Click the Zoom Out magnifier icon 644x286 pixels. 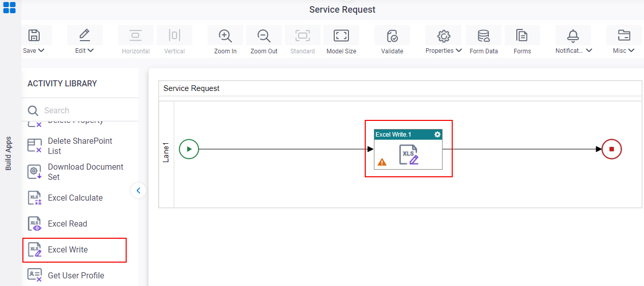point(264,36)
